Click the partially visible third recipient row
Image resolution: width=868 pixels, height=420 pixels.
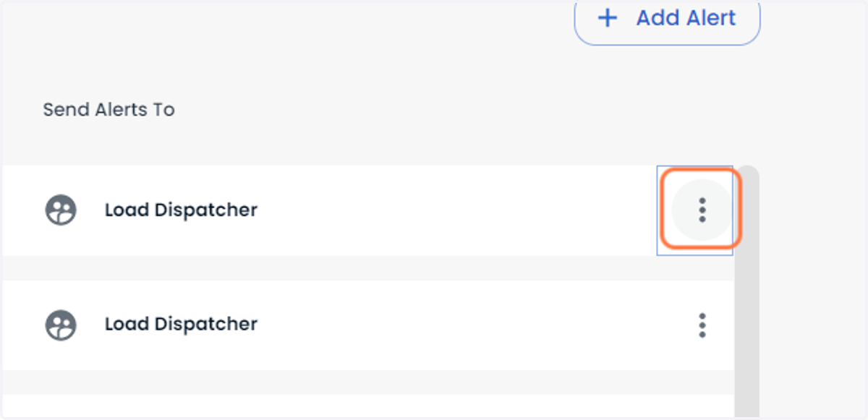(x=367, y=406)
